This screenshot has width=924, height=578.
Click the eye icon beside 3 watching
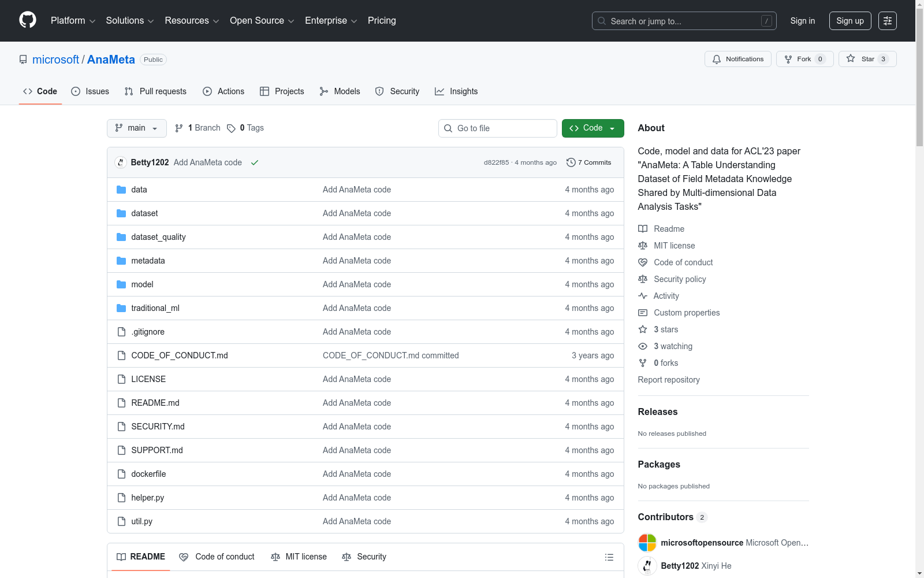(643, 346)
